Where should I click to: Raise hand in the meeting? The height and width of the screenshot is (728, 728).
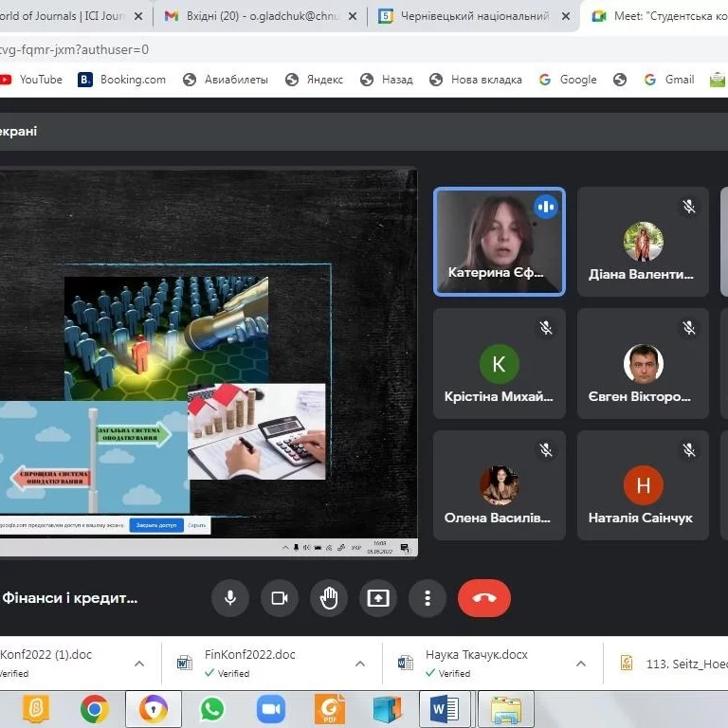click(x=329, y=598)
